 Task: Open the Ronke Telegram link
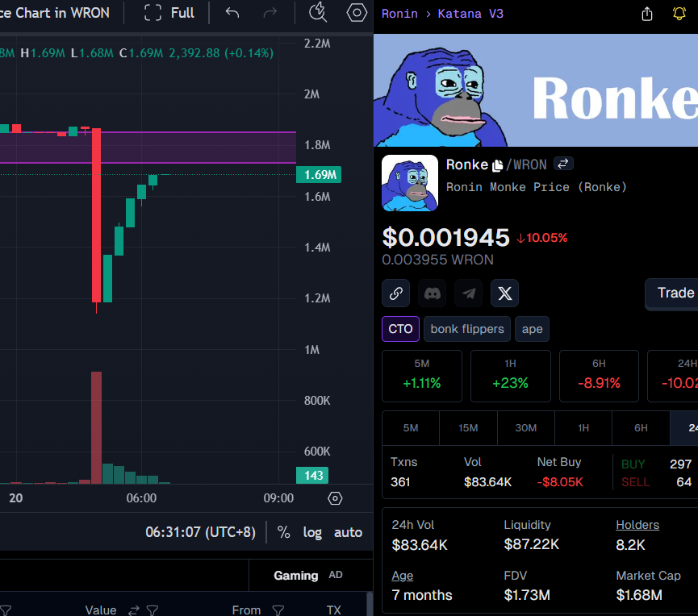pos(468,293)
